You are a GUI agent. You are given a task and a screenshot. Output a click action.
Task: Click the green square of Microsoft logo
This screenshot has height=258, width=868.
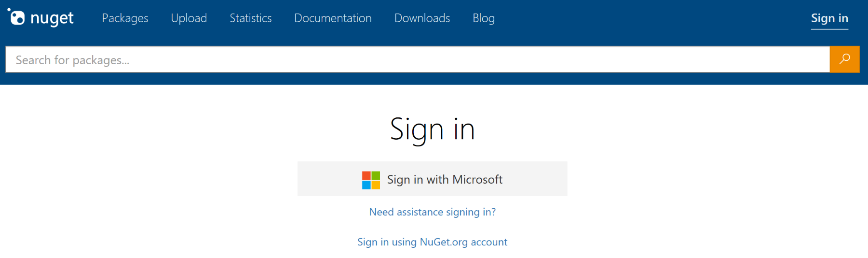click(x=376, y=175)
